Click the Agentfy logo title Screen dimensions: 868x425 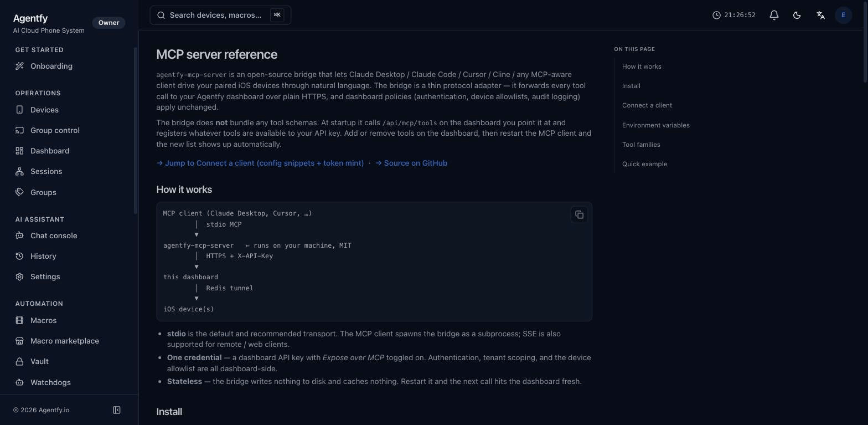pyautogui.click(x=30, y=18)
